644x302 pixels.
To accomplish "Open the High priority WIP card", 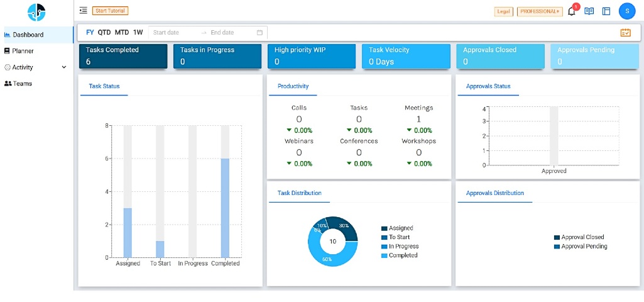I will 312,56.
